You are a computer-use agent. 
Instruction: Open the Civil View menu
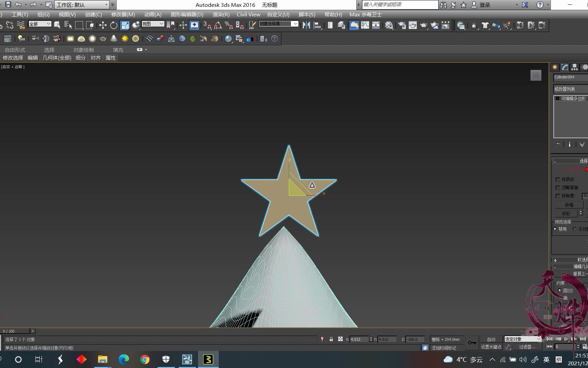pyautogui.click(x=248, y=14)
